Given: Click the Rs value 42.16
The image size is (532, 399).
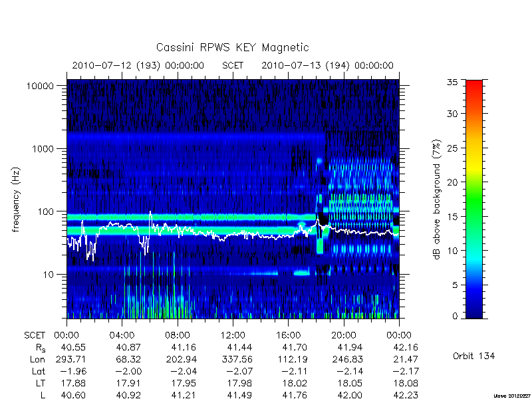Looking at the screenshot, I should [406, 347].
